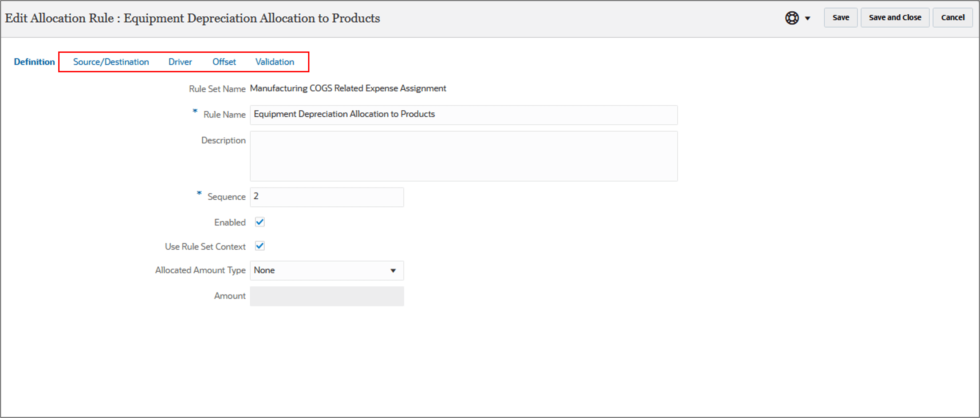The height and width of the screenshot is (418, 980).
Task: Open the Offset tab
Action: pyautogui.click(x=224, y=62)
